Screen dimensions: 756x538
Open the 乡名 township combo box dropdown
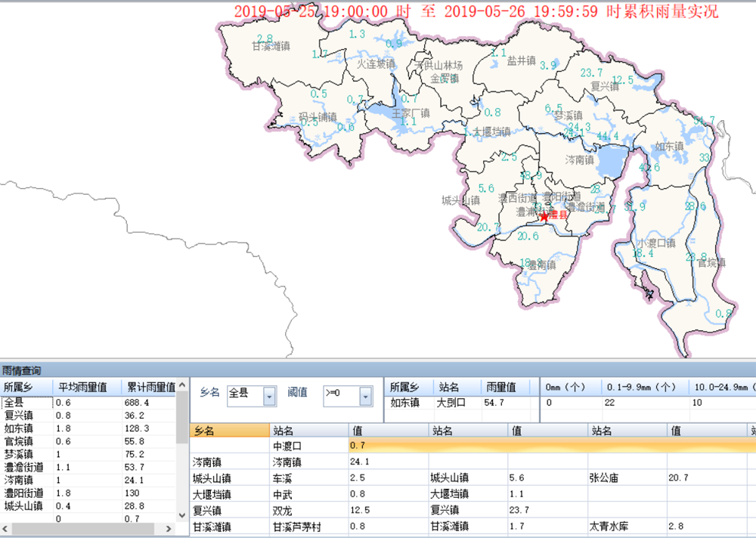268,397
